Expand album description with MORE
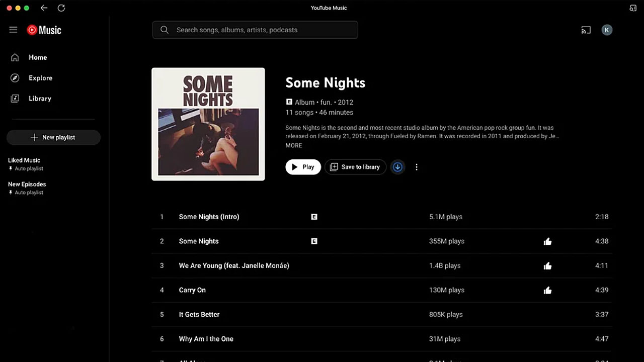This screenshot has height=362, width=644. tap(294, 145)
